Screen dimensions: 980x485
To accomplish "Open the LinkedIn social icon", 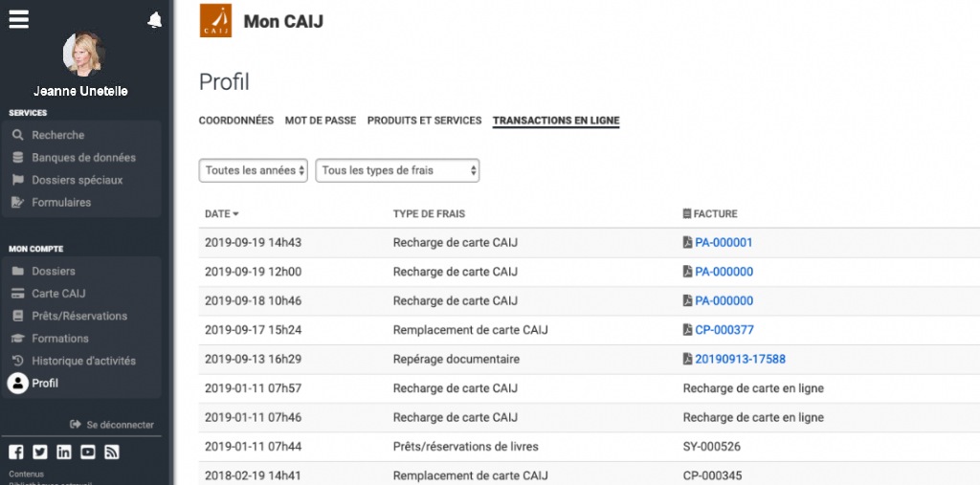I will pyautogui.click(x=63, y=452).
